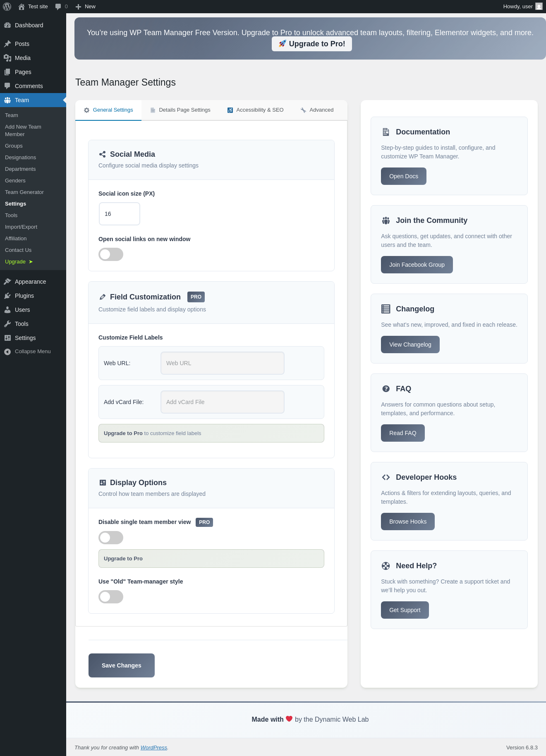Click the main Settings sliders icon in sidebar
The width and height of the screenshot is (546, 756).
coord(7,338)
